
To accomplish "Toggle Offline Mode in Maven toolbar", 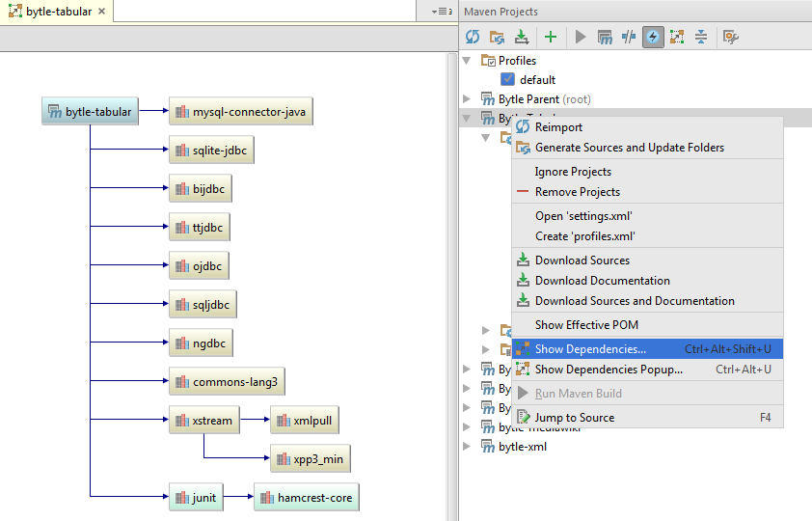I will coord(629,37).
